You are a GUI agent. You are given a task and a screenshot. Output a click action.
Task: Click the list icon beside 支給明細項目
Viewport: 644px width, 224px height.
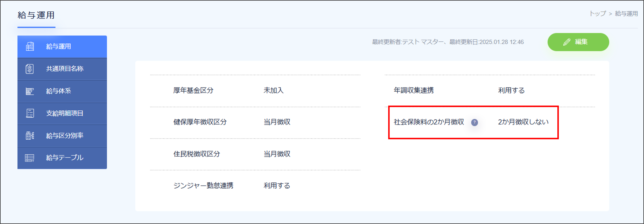(30, 113)
